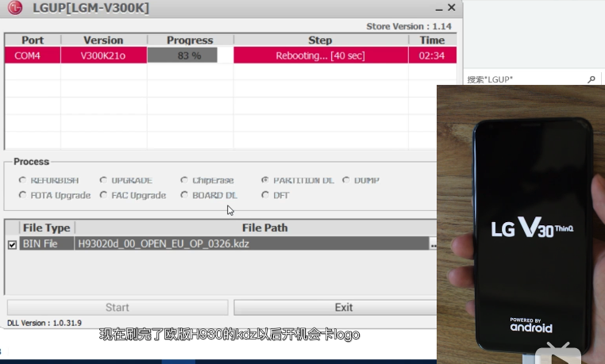The height and width of the screenshot is (364, 605).
Task: Click the File Type column header
Action: click(x=46, y=228)
